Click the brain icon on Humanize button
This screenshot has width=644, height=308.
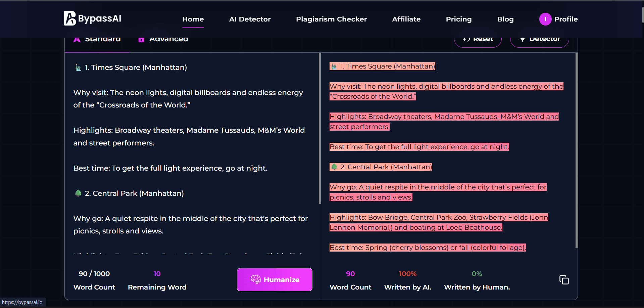pyautogui.click(x=256, y=279)
